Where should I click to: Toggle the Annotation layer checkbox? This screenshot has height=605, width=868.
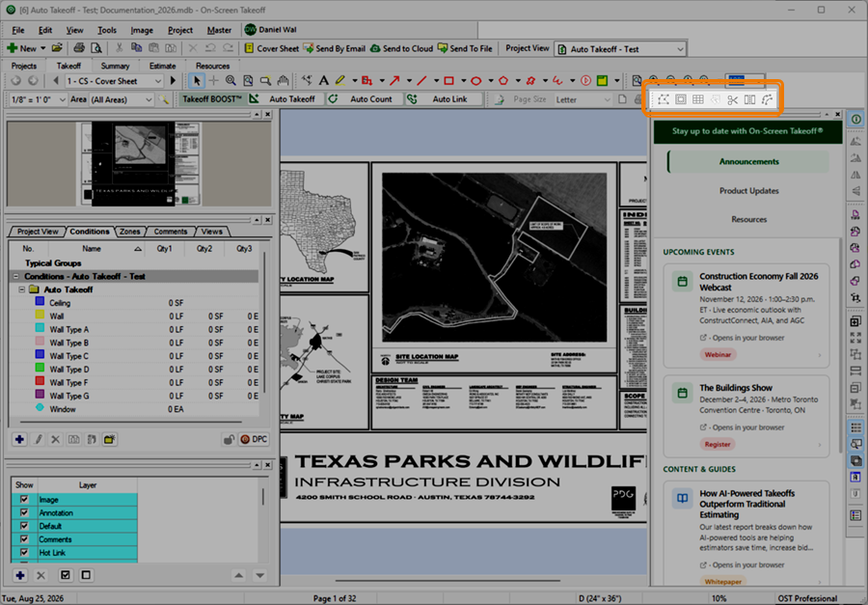[x=24, y=512]
